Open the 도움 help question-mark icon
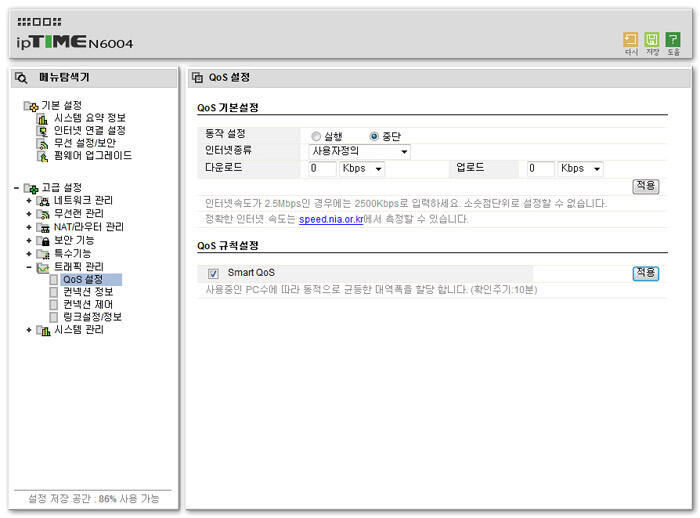 pyautogui.click(x=673, y=40)
